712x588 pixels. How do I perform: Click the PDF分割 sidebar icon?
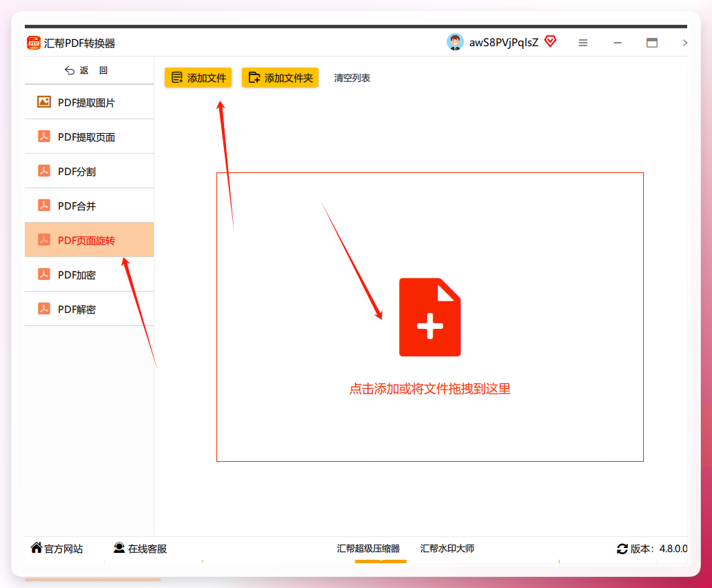44,171
